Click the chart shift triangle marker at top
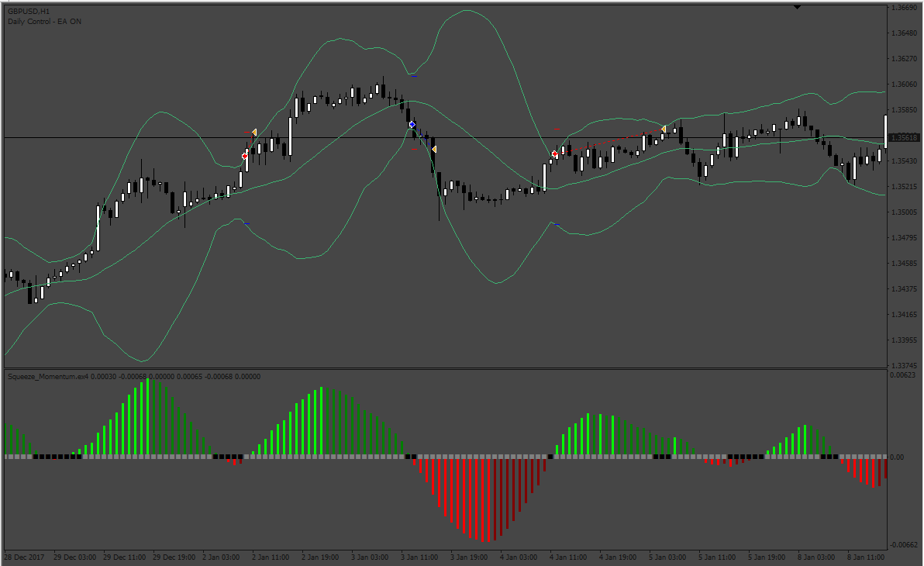The height and width of the screenshot is (566, 924). pos(797,8)
